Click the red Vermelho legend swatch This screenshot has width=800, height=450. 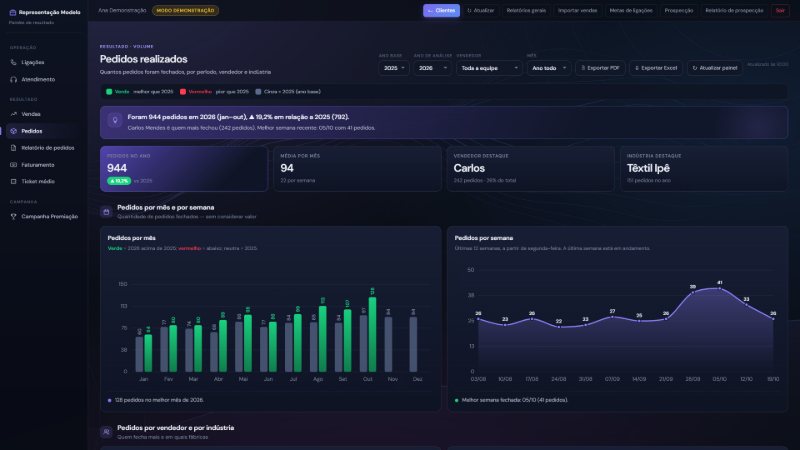click(183, 92)
